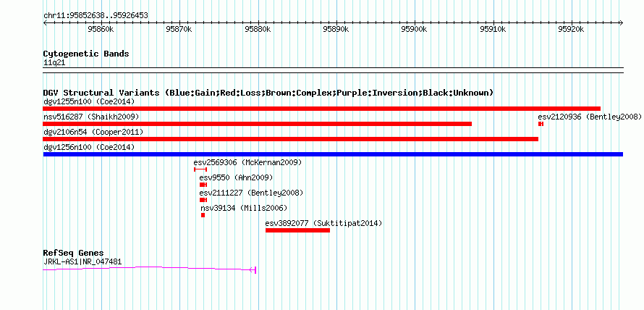Open the nsv39134 (Mills2006) label
The height and width of the screenshot is (310, 644).
coord(244,208)
